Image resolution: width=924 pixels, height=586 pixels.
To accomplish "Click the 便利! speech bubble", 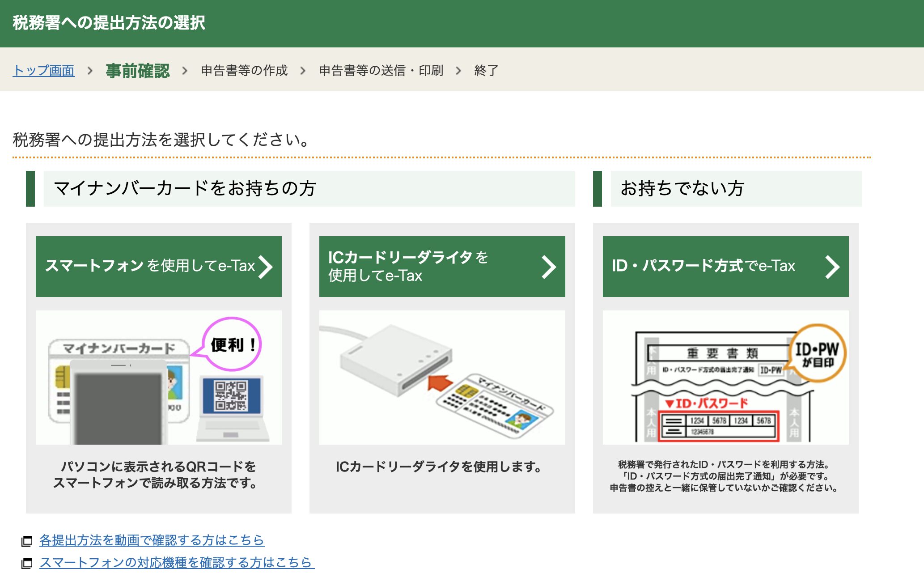I will pos(232,344).
